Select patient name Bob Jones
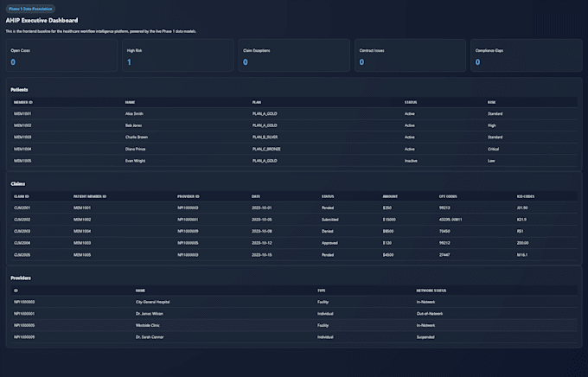 point(133,125)
